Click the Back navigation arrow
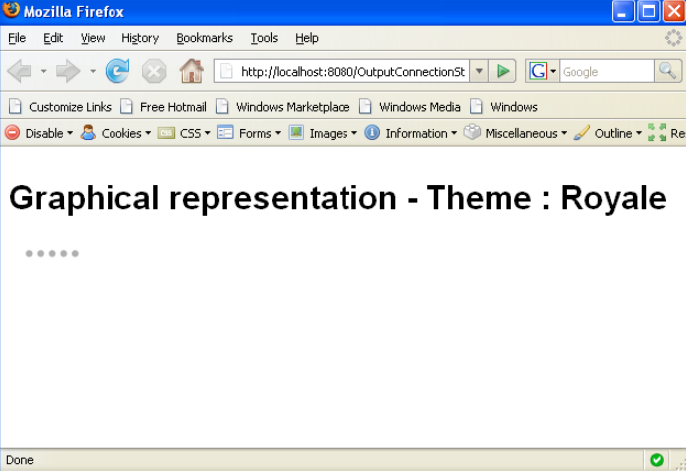The height and width of the screenshot is (471, 686). pyautogui.click(x=20, y=71)
